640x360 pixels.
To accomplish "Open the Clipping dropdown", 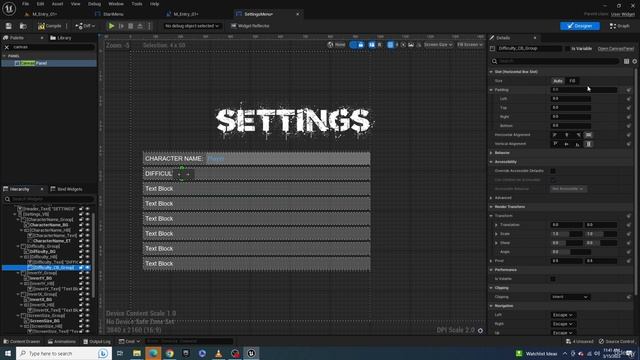I will (570, 297).
